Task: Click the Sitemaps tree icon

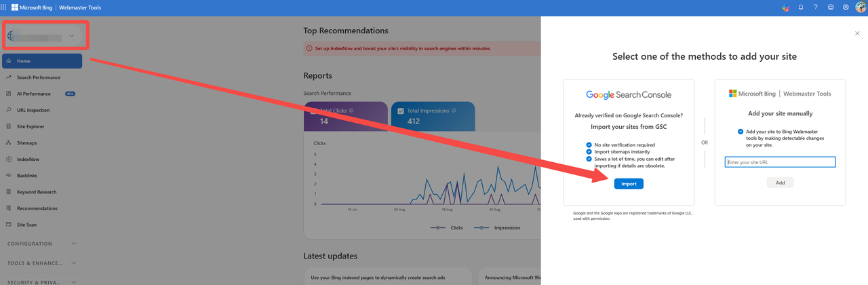Action: 9,142
